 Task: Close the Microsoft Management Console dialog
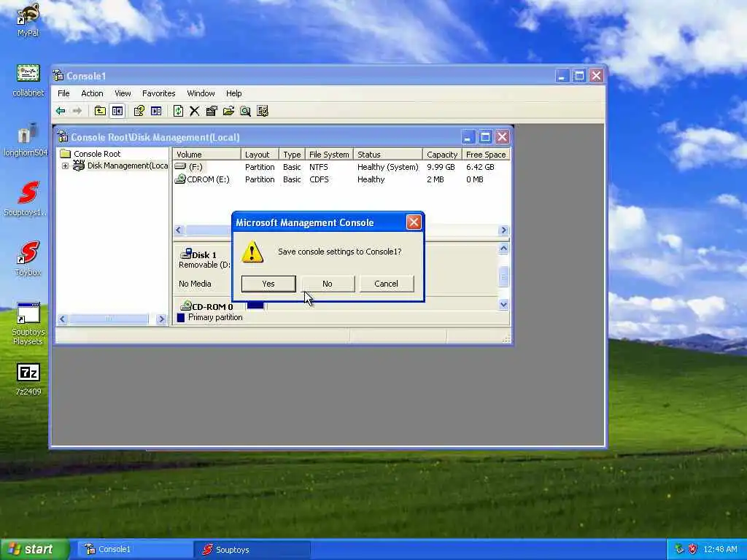(x=413, y=222)
